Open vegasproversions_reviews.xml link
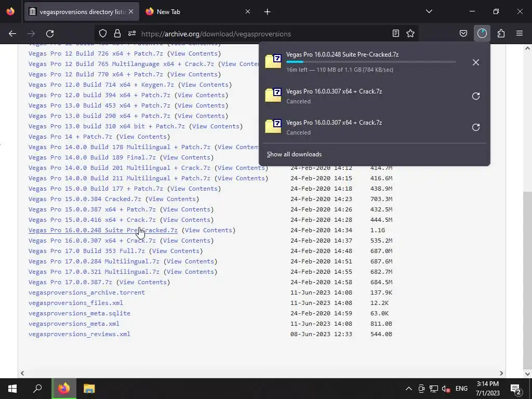 (79, 334)
